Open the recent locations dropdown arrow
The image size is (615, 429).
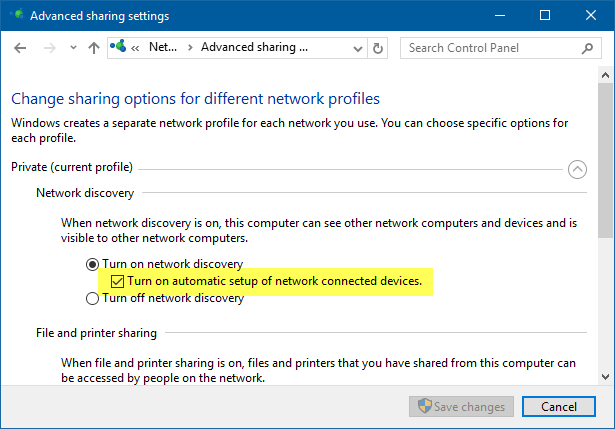(x=73, y=48)
